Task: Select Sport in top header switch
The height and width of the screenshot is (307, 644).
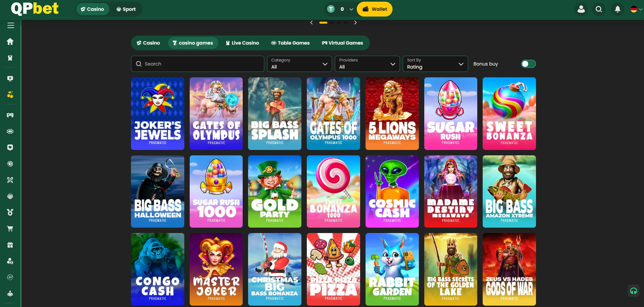Action: click(126, 9)
